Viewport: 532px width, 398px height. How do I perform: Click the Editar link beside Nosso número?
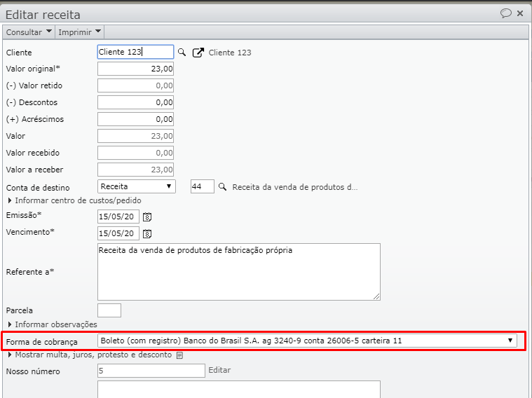coord(219,370)
